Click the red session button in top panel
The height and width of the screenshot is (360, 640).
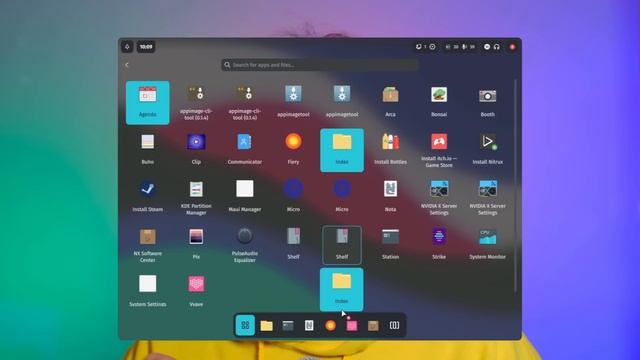[512, 47]
